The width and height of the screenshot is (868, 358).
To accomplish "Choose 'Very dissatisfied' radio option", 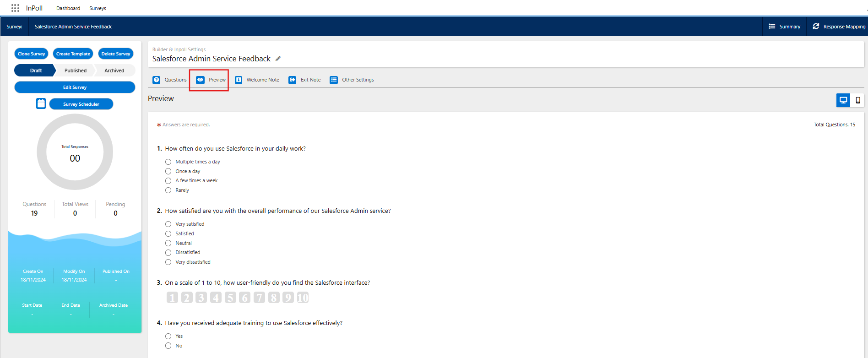I will click(x=168, y=262).
